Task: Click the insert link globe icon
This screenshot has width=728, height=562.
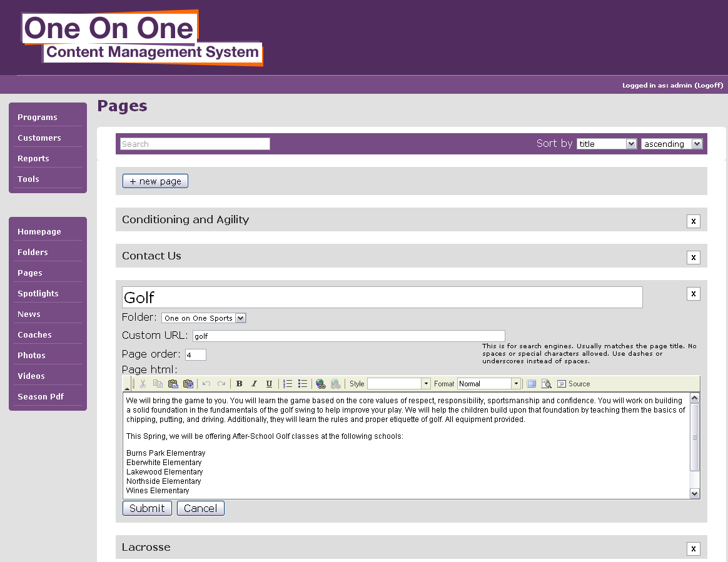Action: click(321, 384)
